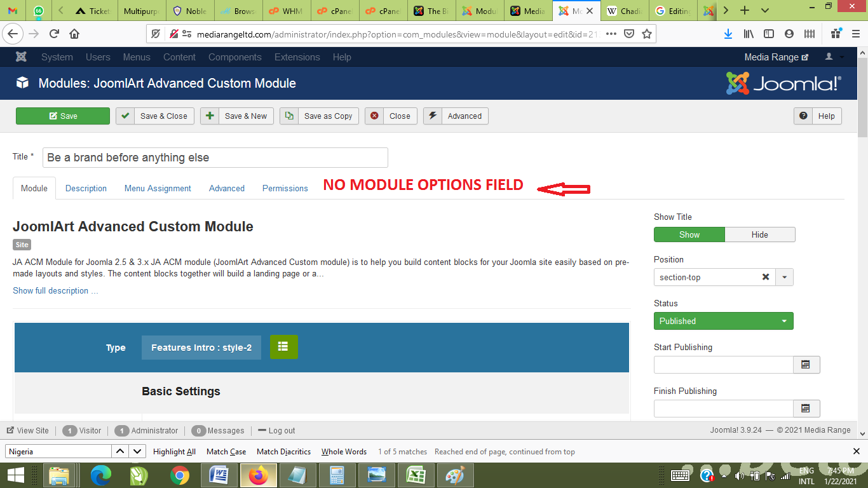Toggle Match Case in find bar

[226, 452]
